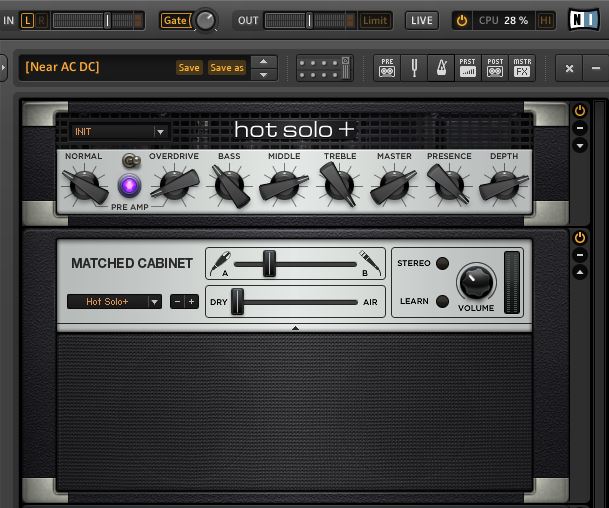Select next preset with down arrow

(x=263, y=75)
